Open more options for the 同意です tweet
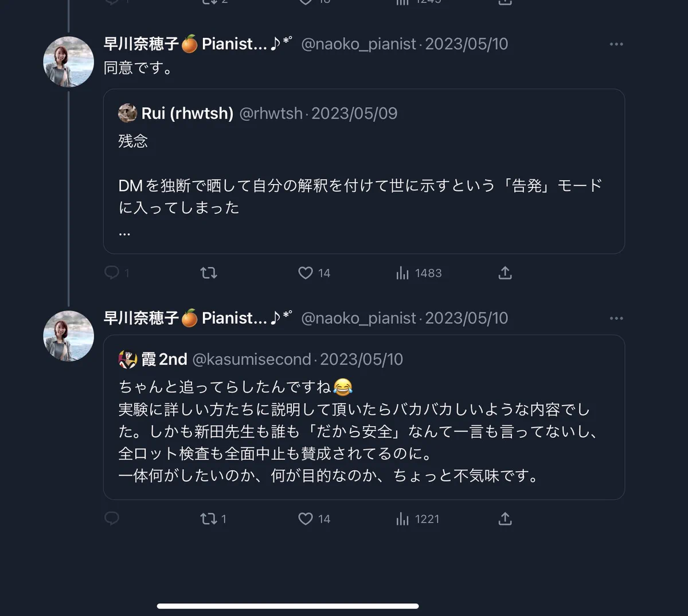Image resolution: width=688 pixels, height=616 pixels. coord(616,44)
